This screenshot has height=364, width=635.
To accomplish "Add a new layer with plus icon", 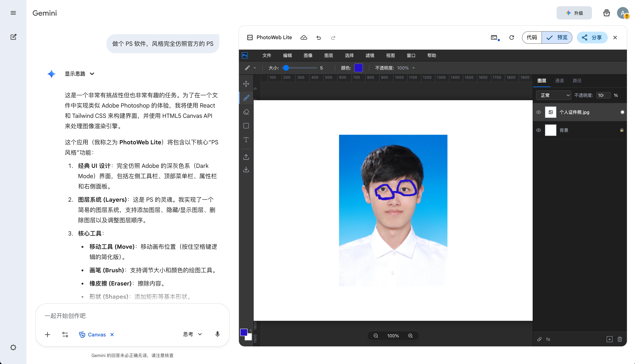I will coord(609,339).
